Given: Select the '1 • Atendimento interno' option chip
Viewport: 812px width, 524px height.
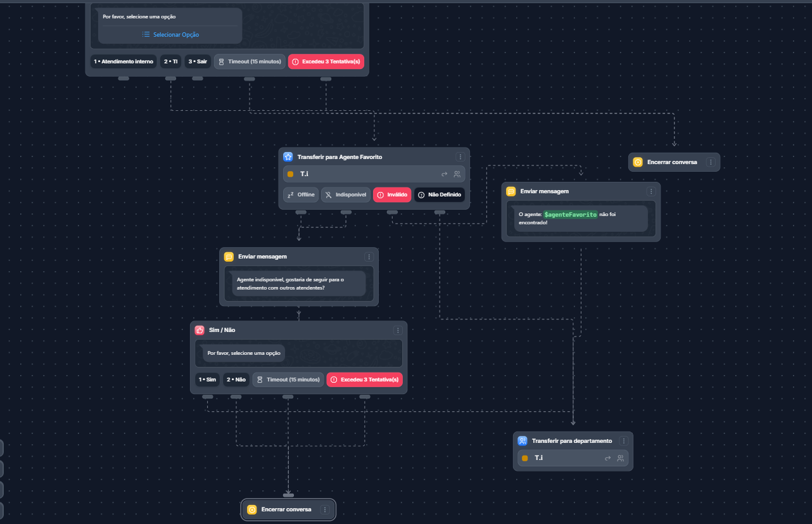Looking at the screenshot, I should (x=124, y=61).
